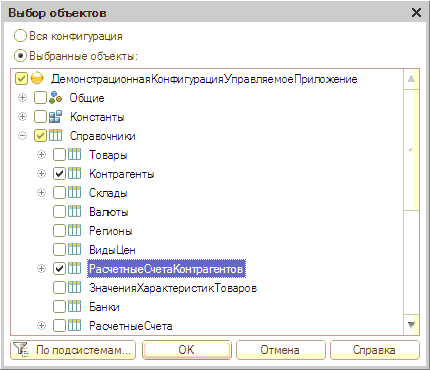Image resolution: width=430 pixels, height=370 pixels.
Task: Check the Товары checkbox
Action: (x=59, y=155)
